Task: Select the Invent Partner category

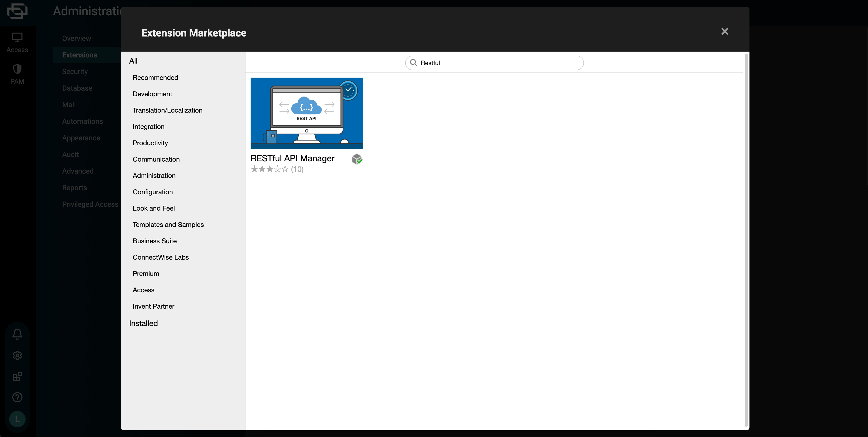Action: pyautogui.click(x=153, y=306)
